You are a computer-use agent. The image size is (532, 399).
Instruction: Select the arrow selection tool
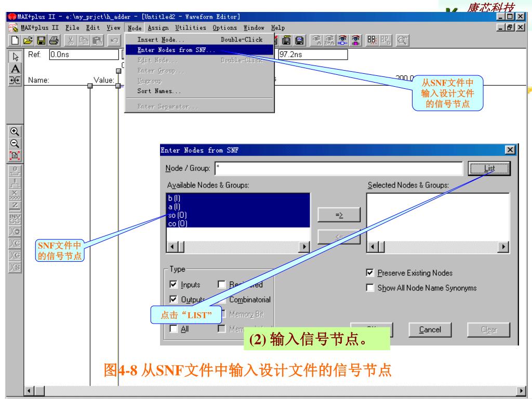[x=15, y=56]
